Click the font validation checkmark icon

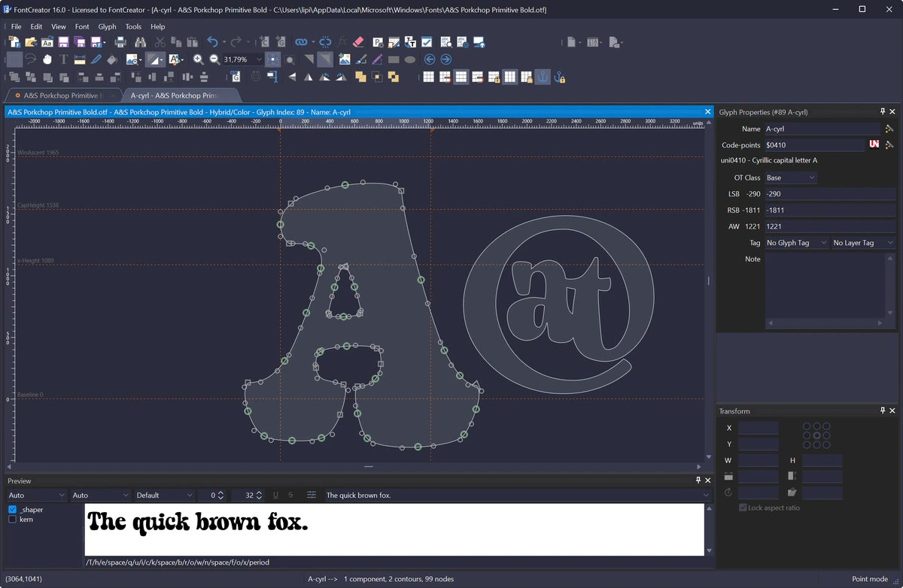pos(427,42)
